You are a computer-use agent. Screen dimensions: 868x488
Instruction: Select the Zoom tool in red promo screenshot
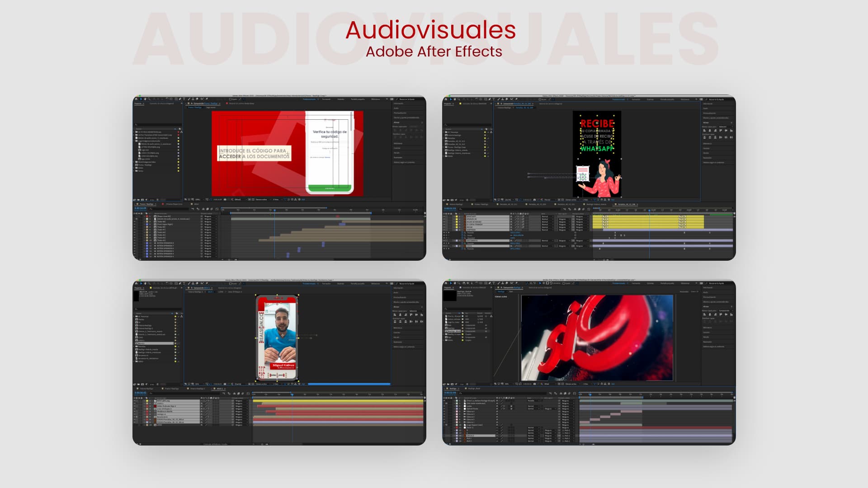coord(149,99)
